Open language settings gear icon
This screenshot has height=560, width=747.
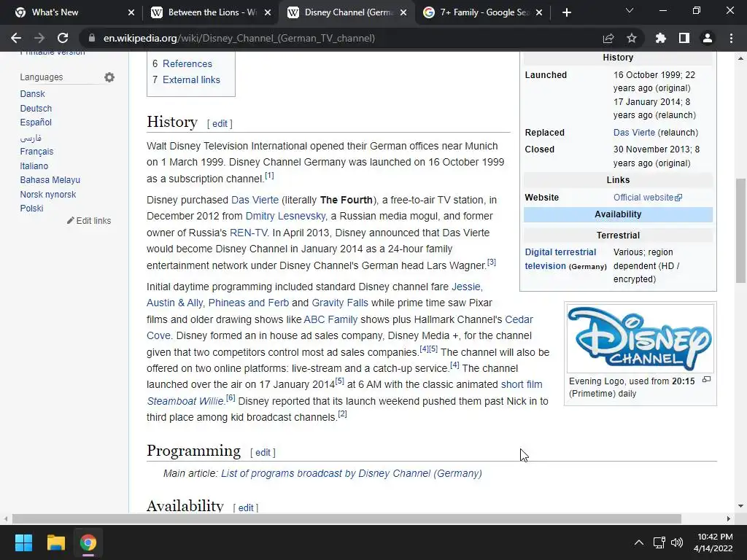[x=109, y=77]
